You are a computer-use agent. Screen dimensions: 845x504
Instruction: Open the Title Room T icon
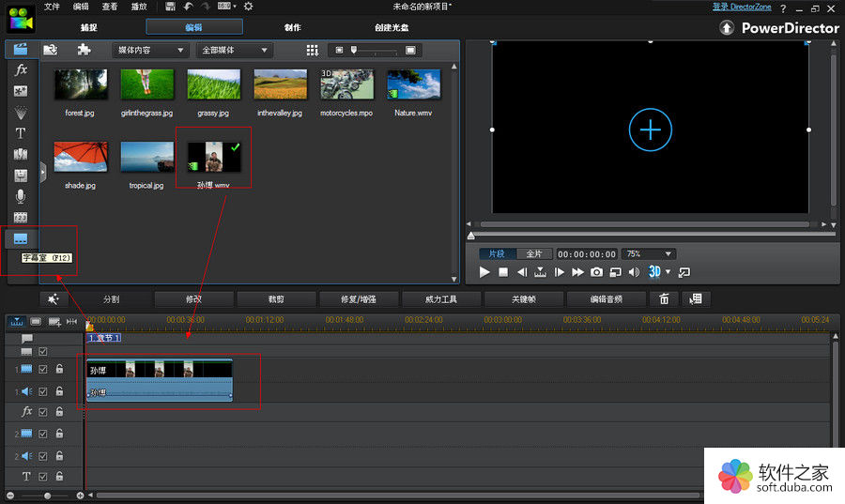(21, 133)
